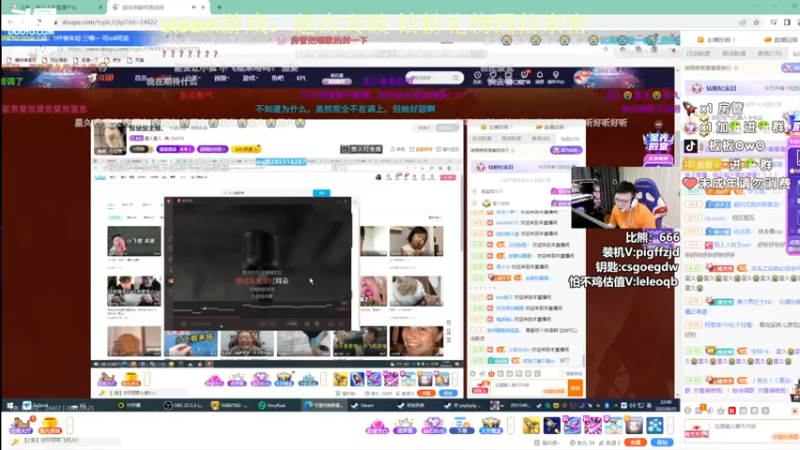The image size is (800, 450).
Task: Click orange send button in inner chat panel
Action: pyautogui.click(x=575, y=388)
